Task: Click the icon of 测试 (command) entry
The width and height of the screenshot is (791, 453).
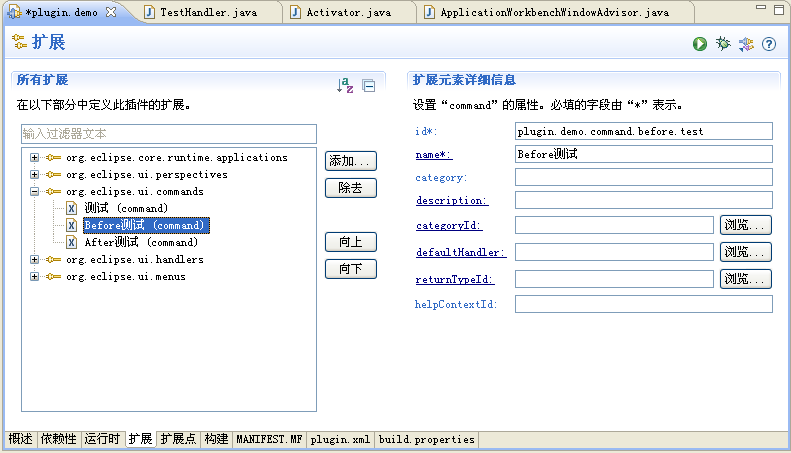Action: pos(72,208)
